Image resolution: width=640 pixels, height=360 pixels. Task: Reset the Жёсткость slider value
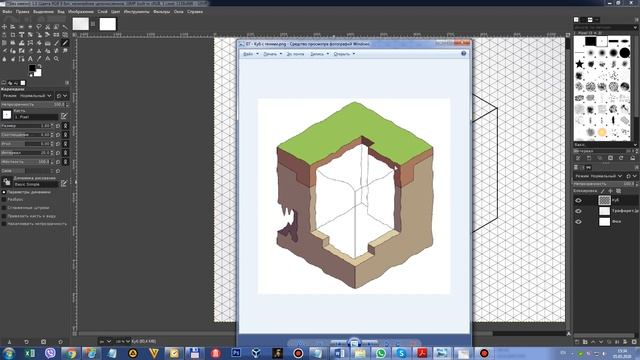[x=58, y=162]
